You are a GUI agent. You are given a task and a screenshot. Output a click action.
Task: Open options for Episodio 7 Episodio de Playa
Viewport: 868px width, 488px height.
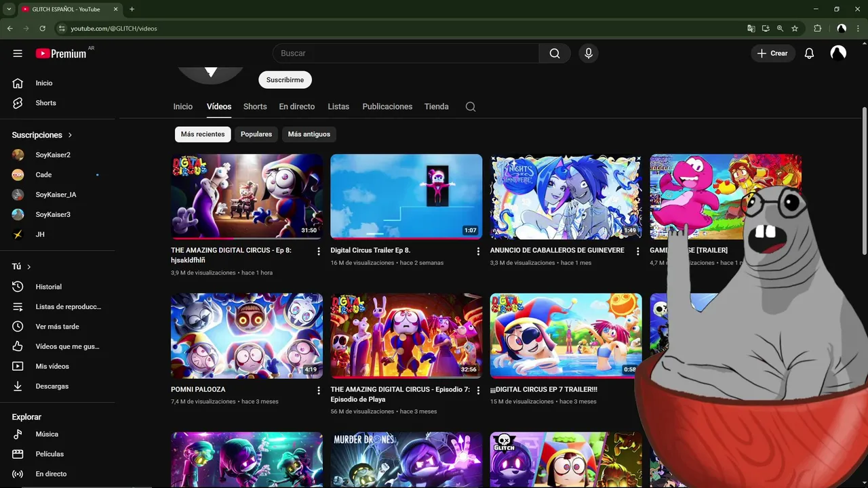[478, 390]
